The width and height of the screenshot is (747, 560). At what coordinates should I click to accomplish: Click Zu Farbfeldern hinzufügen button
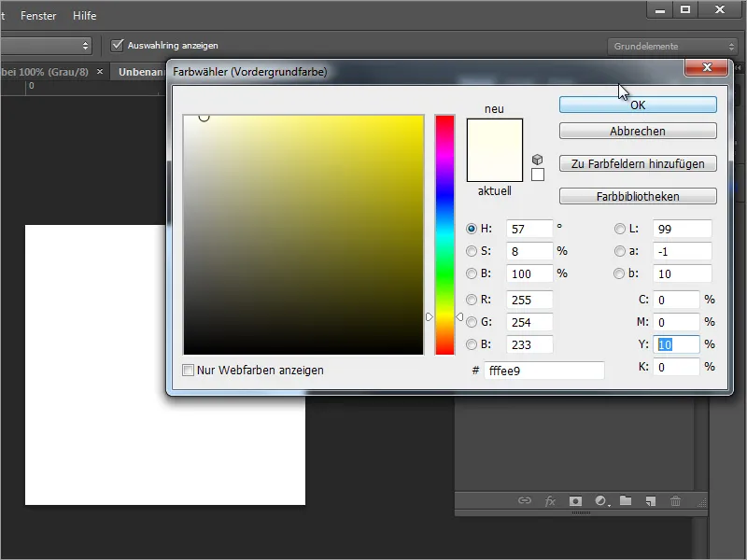638,164
